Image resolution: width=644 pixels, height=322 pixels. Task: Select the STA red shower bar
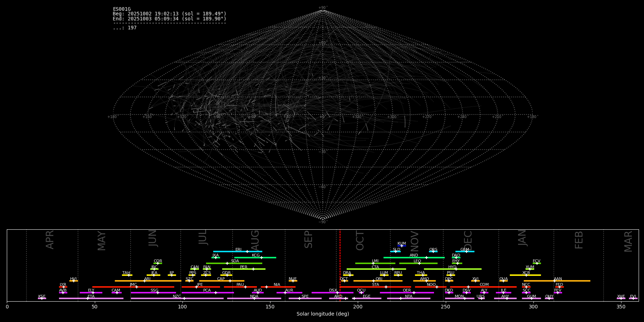coord(375,287)
